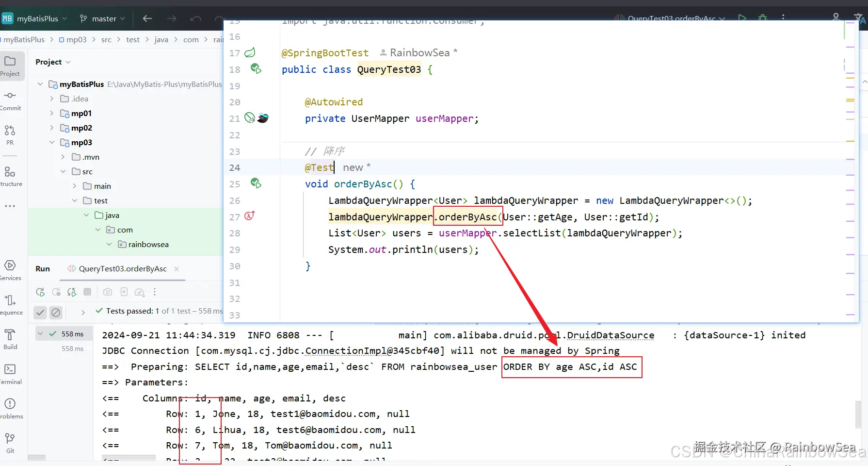Expand the mp02 module arrow
Screen dimensions: 868x466
pos(52,128)
